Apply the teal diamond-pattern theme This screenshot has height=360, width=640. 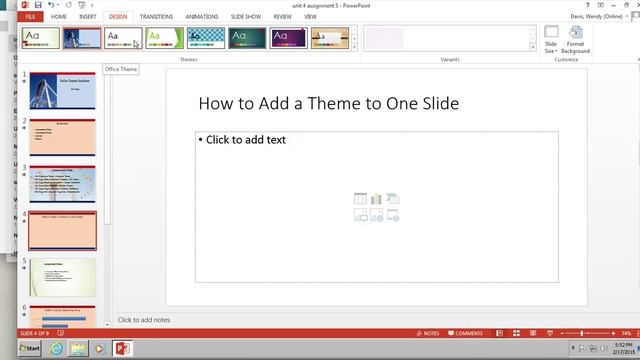206,38
